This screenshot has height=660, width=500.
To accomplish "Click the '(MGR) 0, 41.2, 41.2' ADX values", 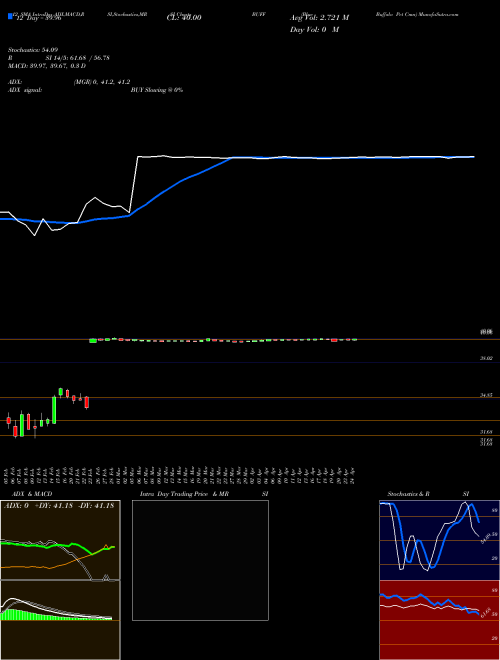I will [102, 82].
